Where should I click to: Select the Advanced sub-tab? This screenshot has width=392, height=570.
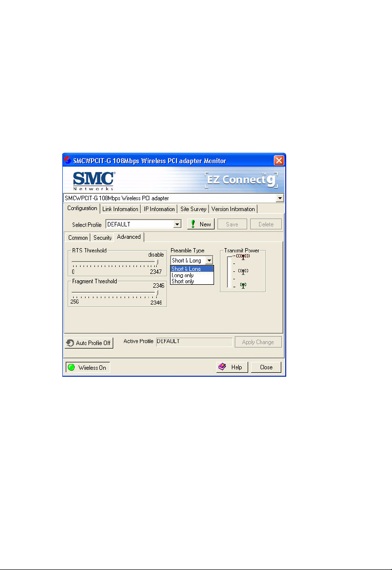(129, 237)
